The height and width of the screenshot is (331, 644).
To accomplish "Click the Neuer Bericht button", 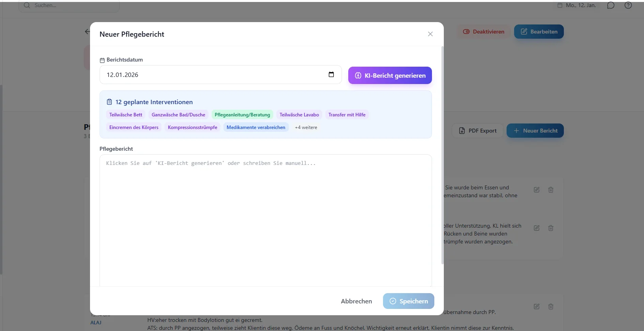I will [x=535, y=131].
